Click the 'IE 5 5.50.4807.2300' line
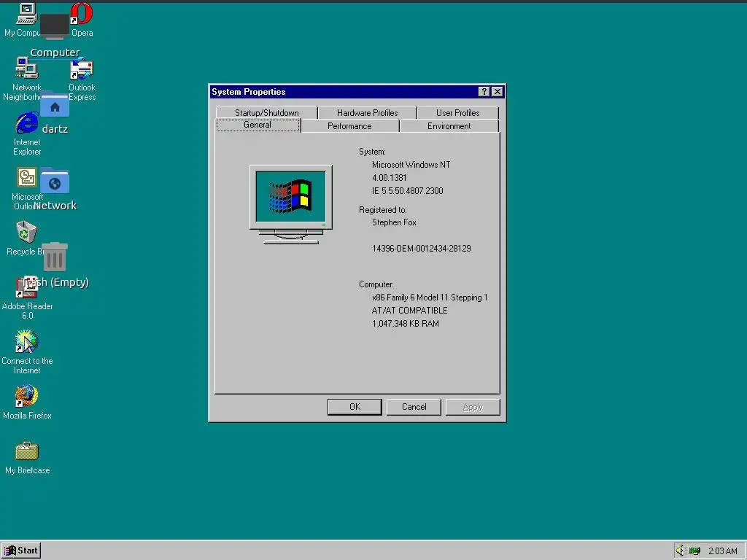 (x=407, y=191)
